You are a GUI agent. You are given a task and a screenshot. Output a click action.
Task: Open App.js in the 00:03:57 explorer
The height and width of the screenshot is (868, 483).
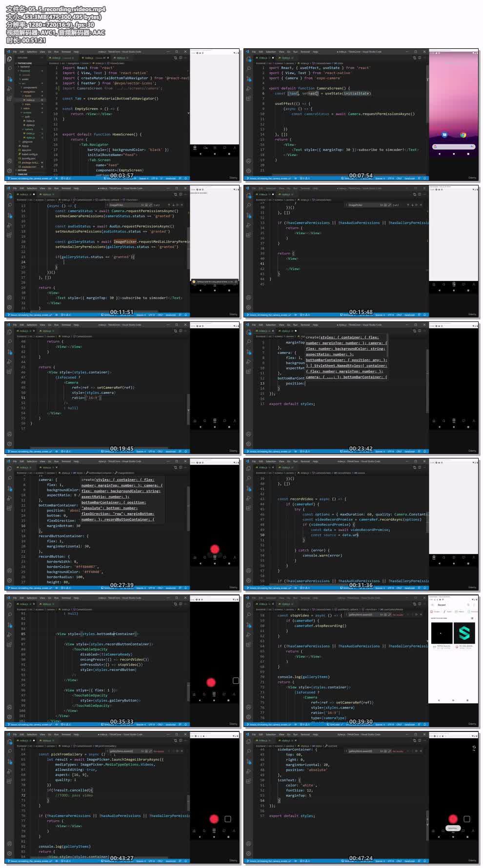point(23,146)
